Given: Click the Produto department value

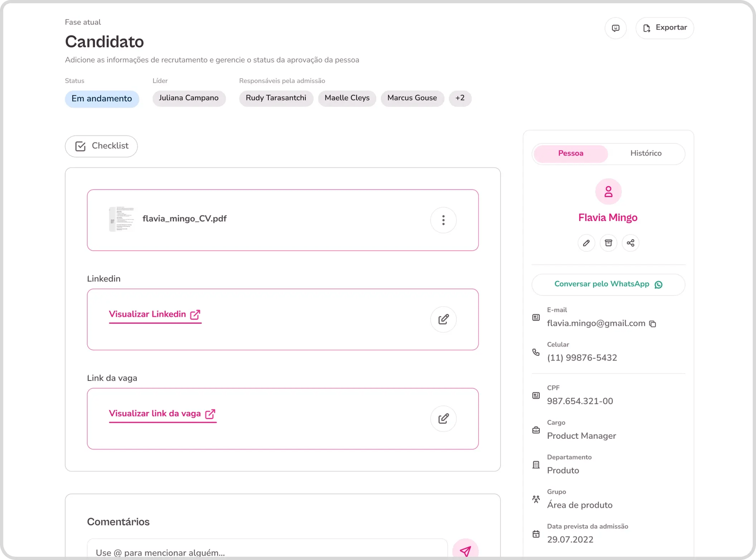Looking at the screenshot, I should pyautogui.click(x=563, y=470).
